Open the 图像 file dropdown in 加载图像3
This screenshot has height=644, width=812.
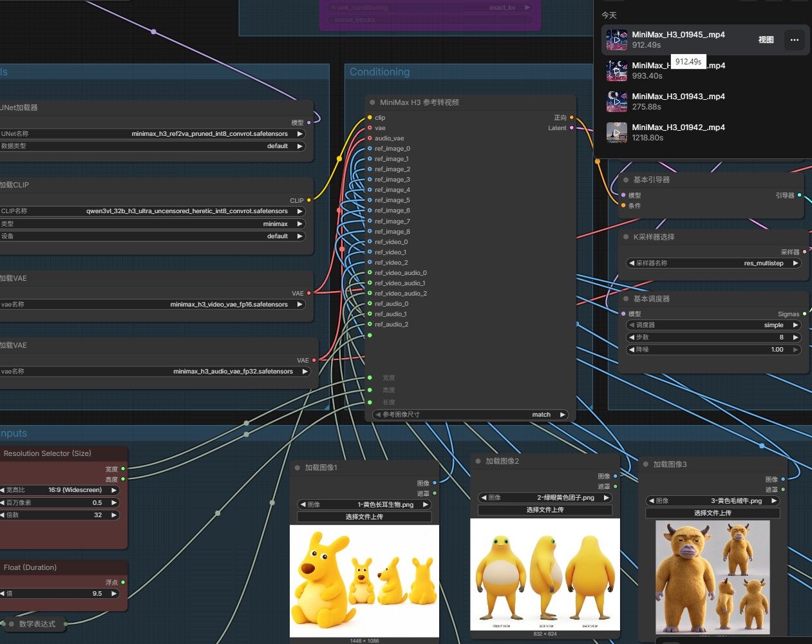point(712,501)
